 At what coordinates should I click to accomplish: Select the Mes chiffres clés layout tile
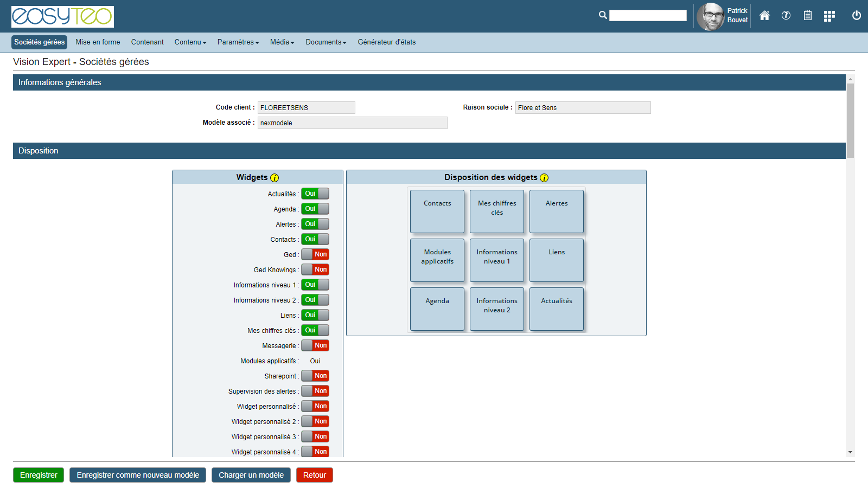pyautogui.click(x=497, y=211)
